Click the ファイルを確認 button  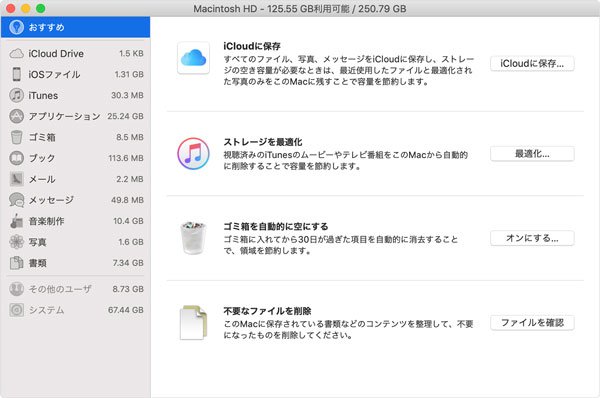pos(532,323)
